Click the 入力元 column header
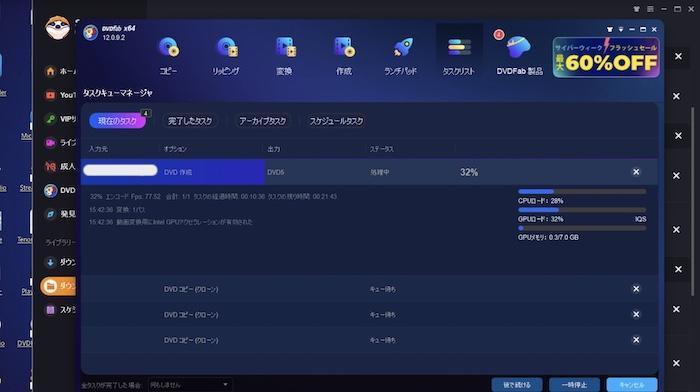The height and width of the screenshot is (392, 700). [x=98, y=149]
